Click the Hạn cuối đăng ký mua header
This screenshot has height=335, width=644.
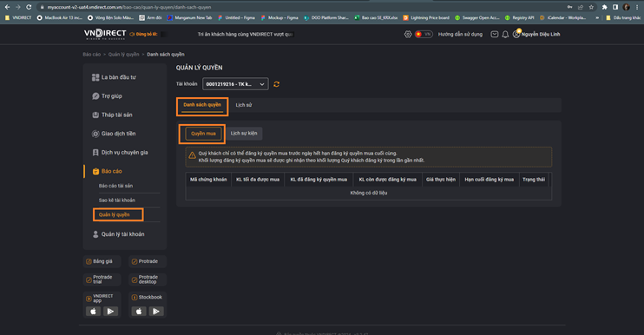[490, 180]
